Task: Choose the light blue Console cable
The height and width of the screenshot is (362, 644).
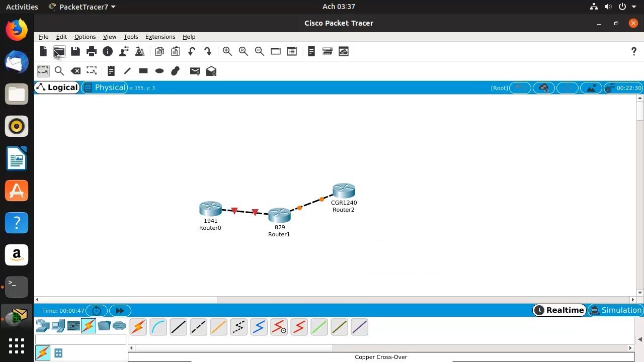Action: pos(158,327)
